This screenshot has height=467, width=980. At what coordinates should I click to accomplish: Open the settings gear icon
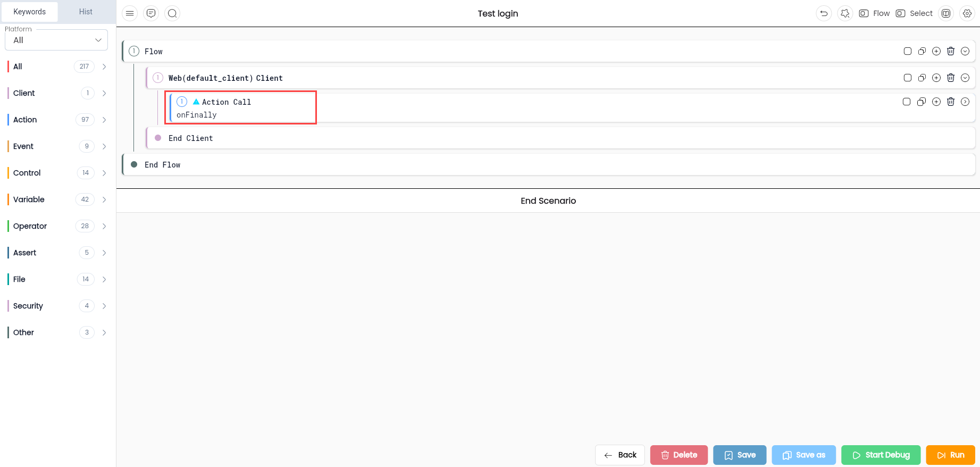tap(967, 13)
